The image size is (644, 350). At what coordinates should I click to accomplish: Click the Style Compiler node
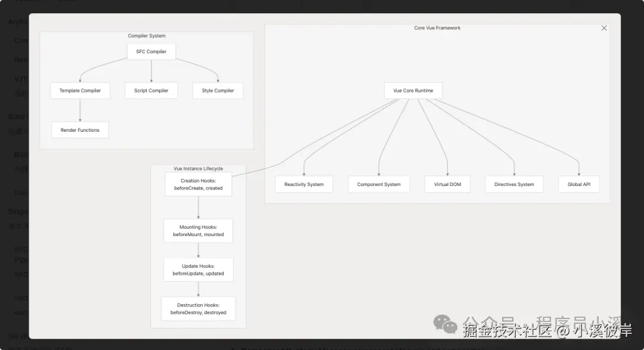pos(218,91)
